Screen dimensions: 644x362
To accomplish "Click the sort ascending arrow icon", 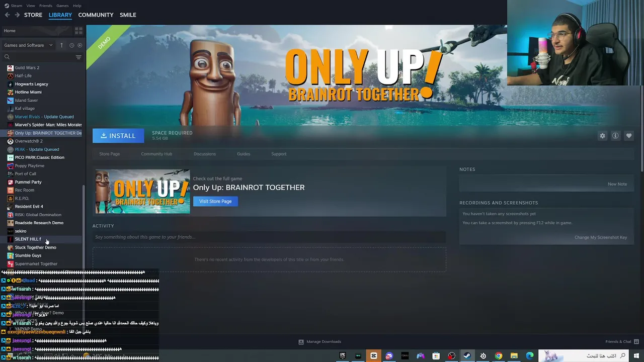I will click(x=61, y=45).
